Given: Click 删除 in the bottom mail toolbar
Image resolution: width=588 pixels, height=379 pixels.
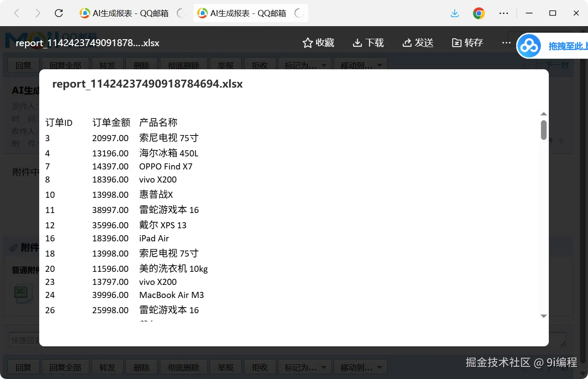Looking at the screenshot, I should tap(142, 367).
